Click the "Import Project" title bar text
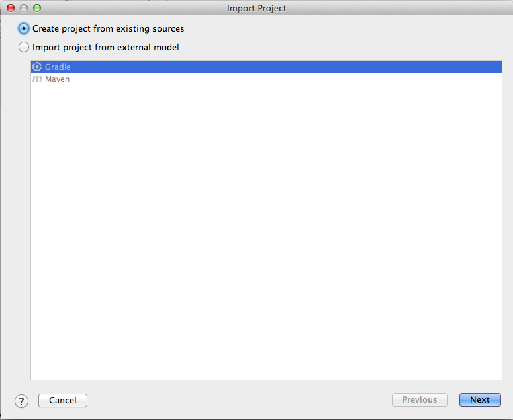This screenshot has height=420, width=513. click(x=256, y=8)
